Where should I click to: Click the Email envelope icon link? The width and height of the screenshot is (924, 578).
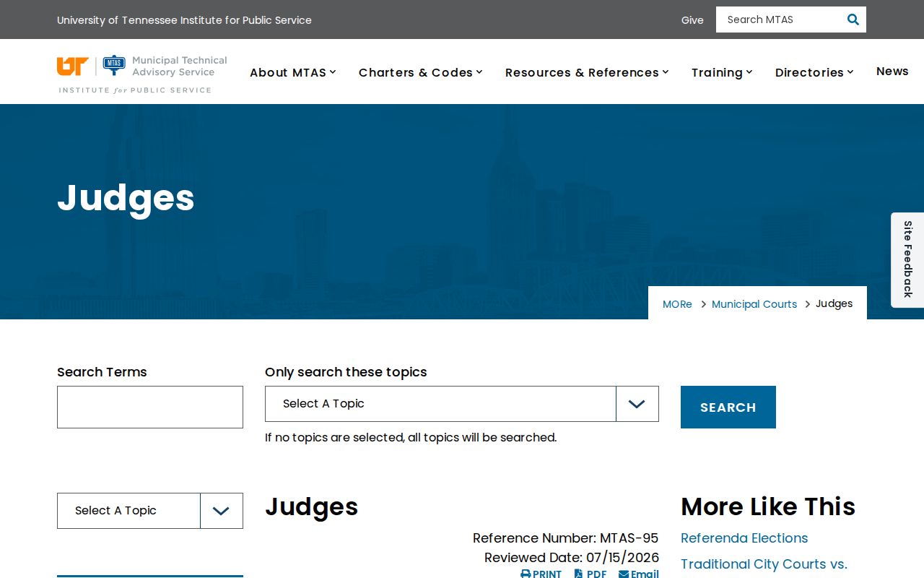pyautogui.click(x=638, y=574)
